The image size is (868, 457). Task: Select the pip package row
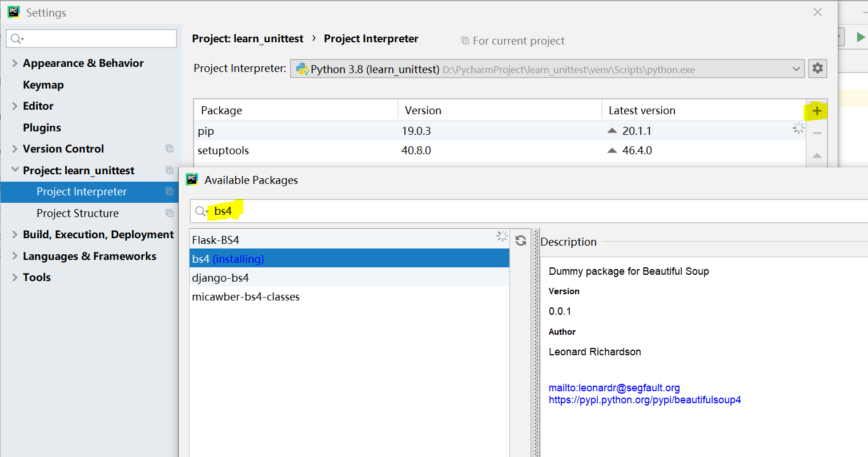(500, 131)
